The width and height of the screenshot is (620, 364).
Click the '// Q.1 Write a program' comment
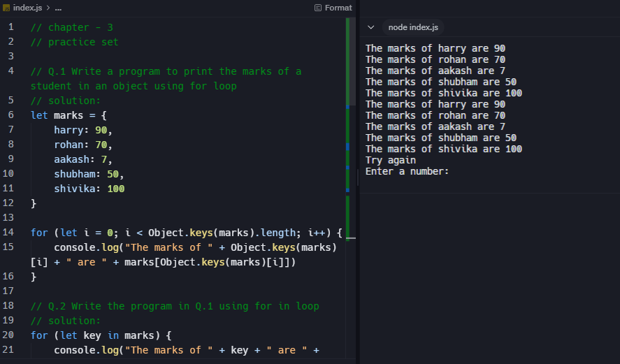point(166,79)
